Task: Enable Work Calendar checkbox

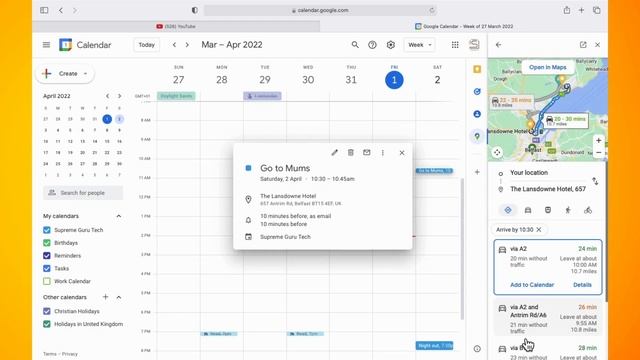Action: click(47, 281)
